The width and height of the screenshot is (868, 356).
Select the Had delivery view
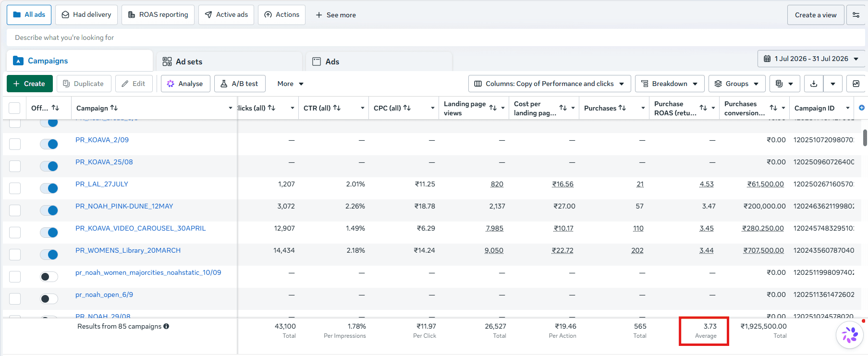pos(86,15)
